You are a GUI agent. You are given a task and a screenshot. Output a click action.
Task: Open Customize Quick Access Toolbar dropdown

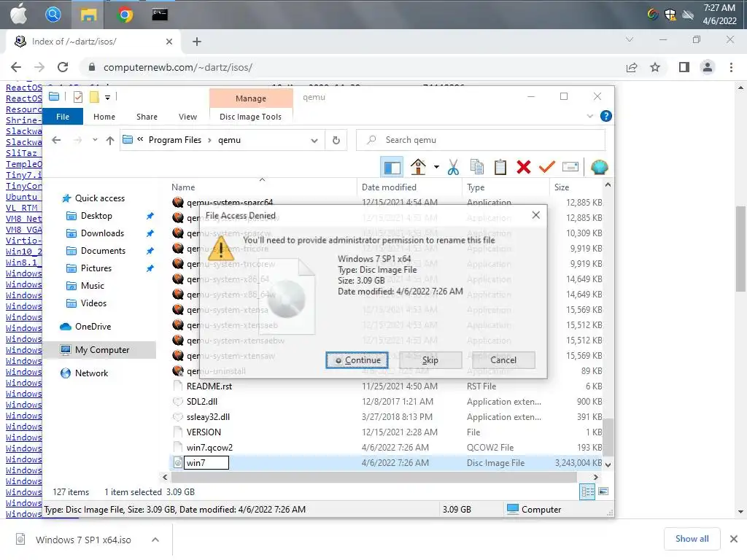coord(108,98)
